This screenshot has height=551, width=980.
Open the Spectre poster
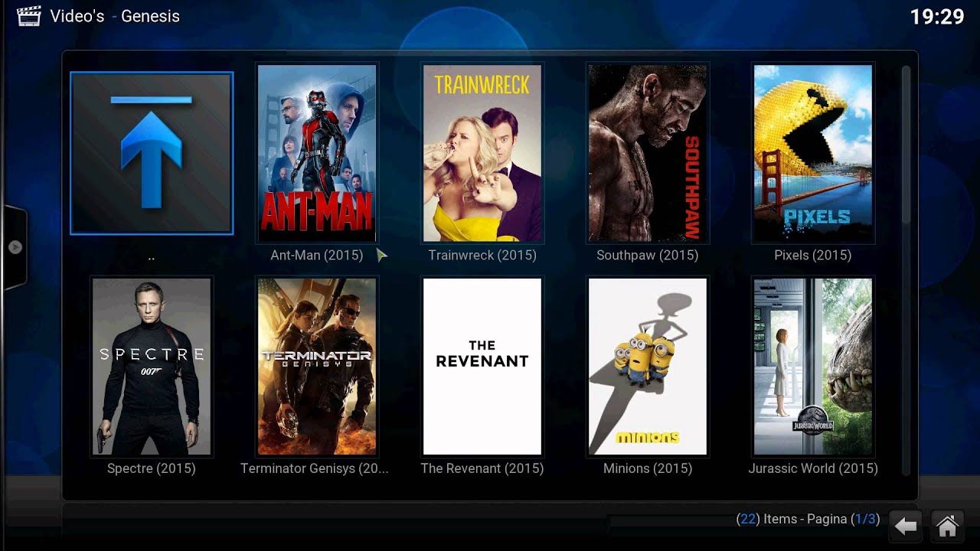[x=152, y=367]
